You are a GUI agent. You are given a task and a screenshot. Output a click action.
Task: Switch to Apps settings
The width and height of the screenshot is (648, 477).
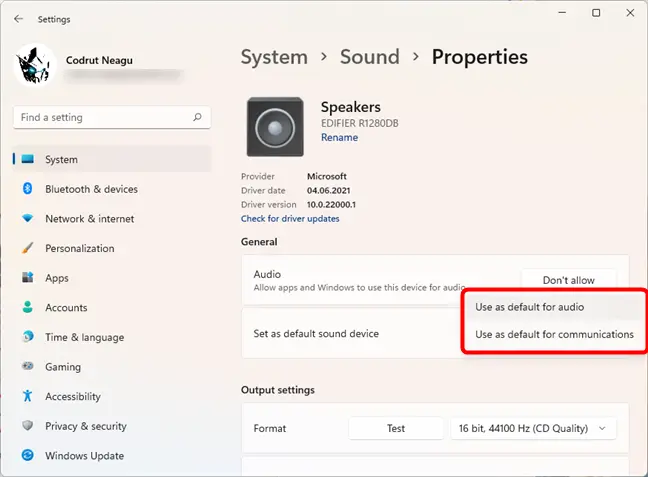[57, 278]
